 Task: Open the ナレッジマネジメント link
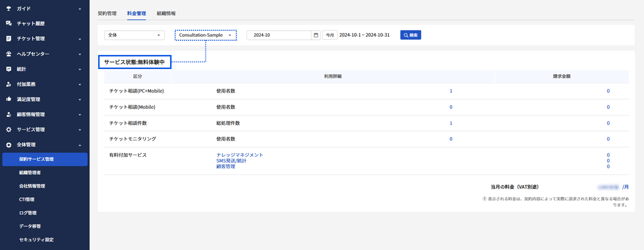239,155
